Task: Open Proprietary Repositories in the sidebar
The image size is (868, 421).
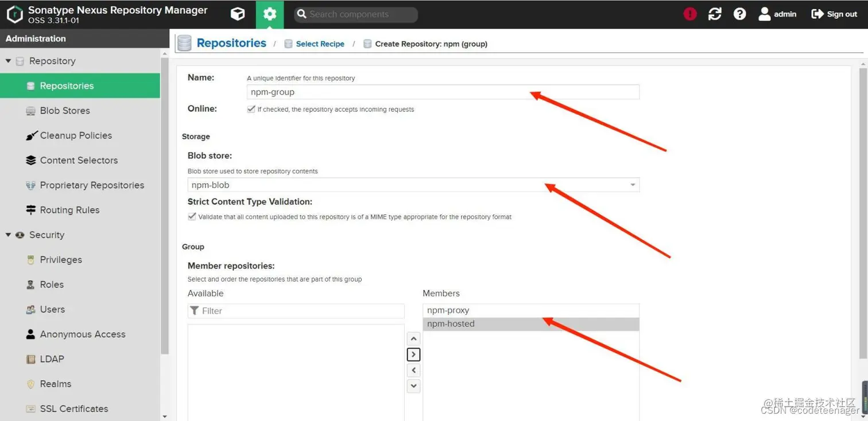Action: (80, 185)
